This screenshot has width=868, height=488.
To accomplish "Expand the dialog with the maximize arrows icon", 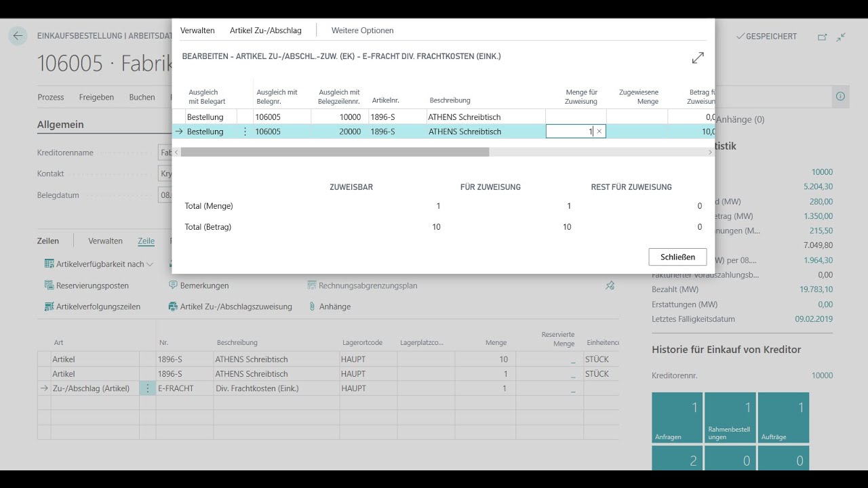I will click(x=698, y=58).
